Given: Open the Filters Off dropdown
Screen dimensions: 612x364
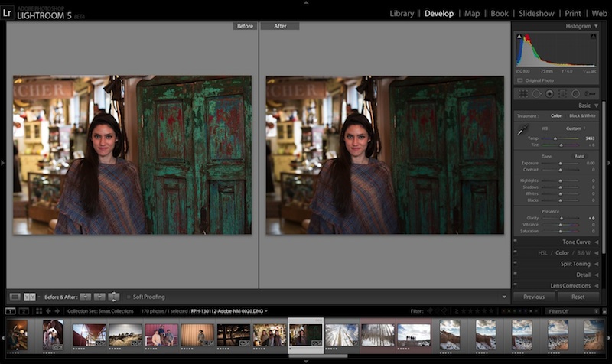Looking at the screenshot, I should point(570,311).
